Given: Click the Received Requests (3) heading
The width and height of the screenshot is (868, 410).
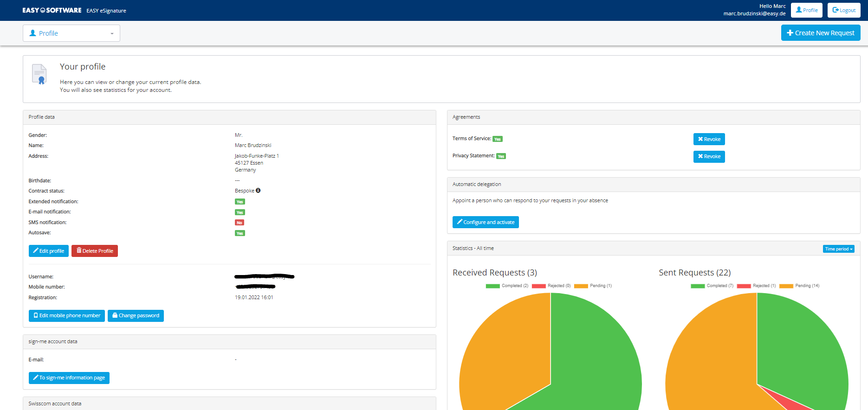Looking at the screenshot, I should 495,273.
